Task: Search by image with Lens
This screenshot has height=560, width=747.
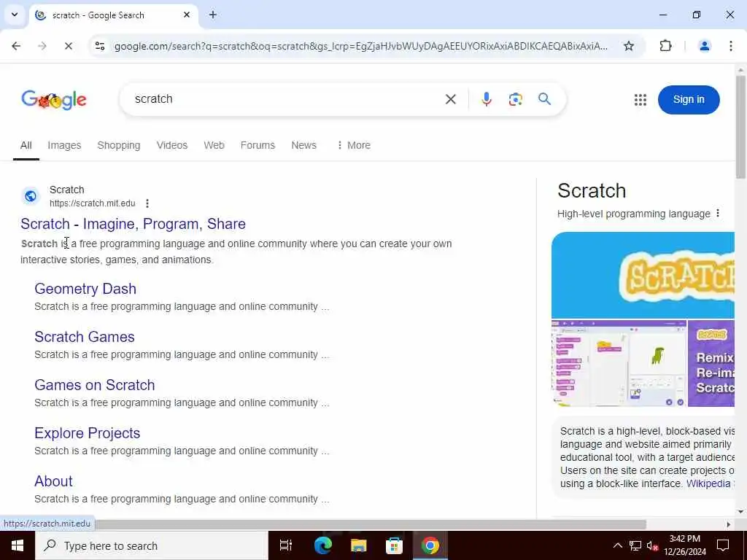Action: 516,99
